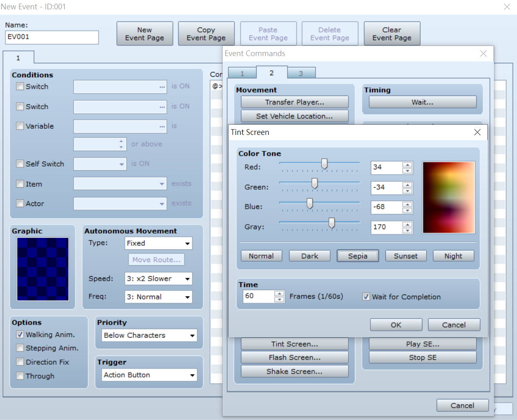
Task: Click the Copy Event Page button
Action: point(206,34)
